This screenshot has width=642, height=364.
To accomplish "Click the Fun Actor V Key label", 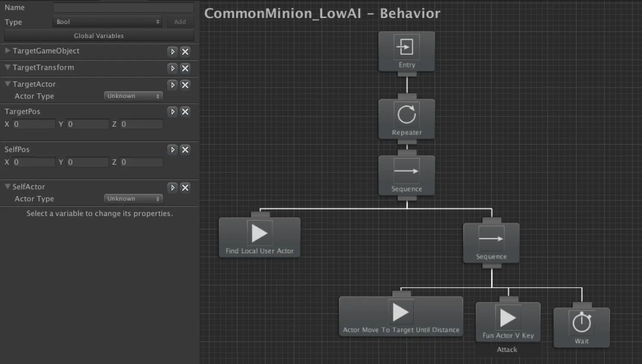I will pos(508,336).
